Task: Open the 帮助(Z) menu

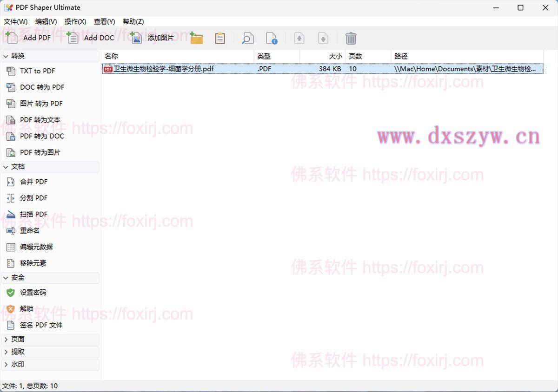Action: pos(133,21)
